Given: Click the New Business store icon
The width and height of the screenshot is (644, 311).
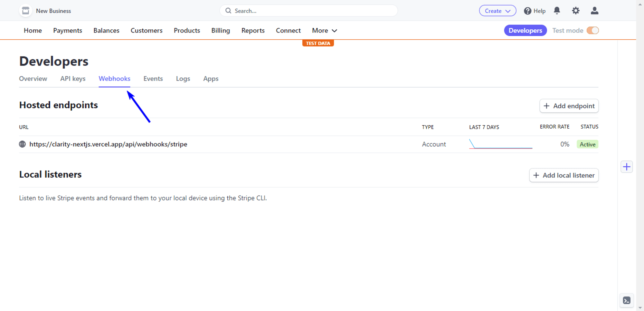Looking at the screenshot, I should click(x=25, y=11).
